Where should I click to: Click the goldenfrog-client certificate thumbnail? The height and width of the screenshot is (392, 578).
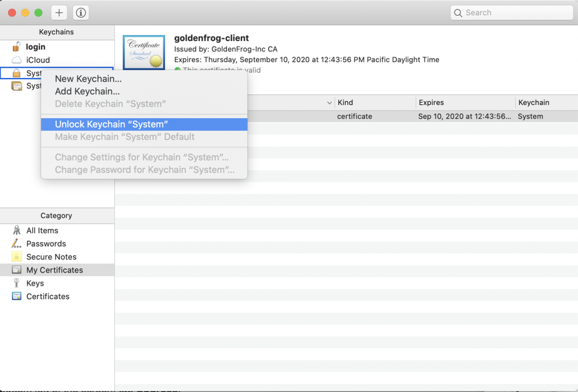[144, 52]
